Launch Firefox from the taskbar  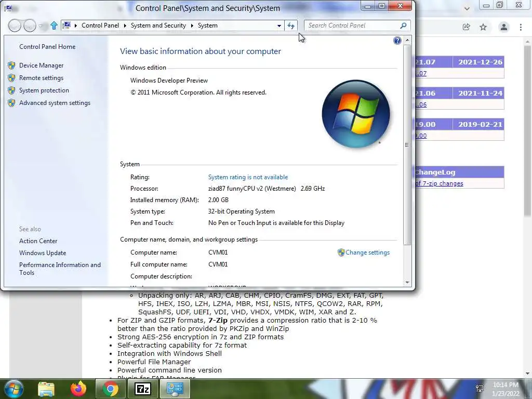(78, 389)
